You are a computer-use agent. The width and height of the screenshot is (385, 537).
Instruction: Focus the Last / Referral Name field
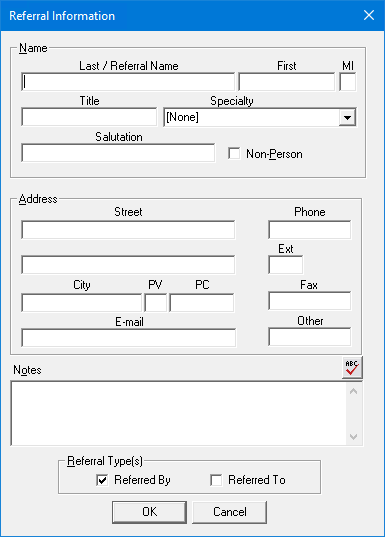pos(128,82)
